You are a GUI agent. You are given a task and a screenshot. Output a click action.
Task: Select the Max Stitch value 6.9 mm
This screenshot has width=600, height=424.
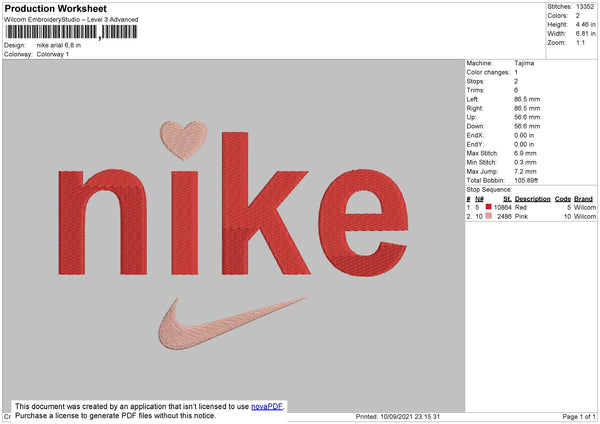pos(525,153)
